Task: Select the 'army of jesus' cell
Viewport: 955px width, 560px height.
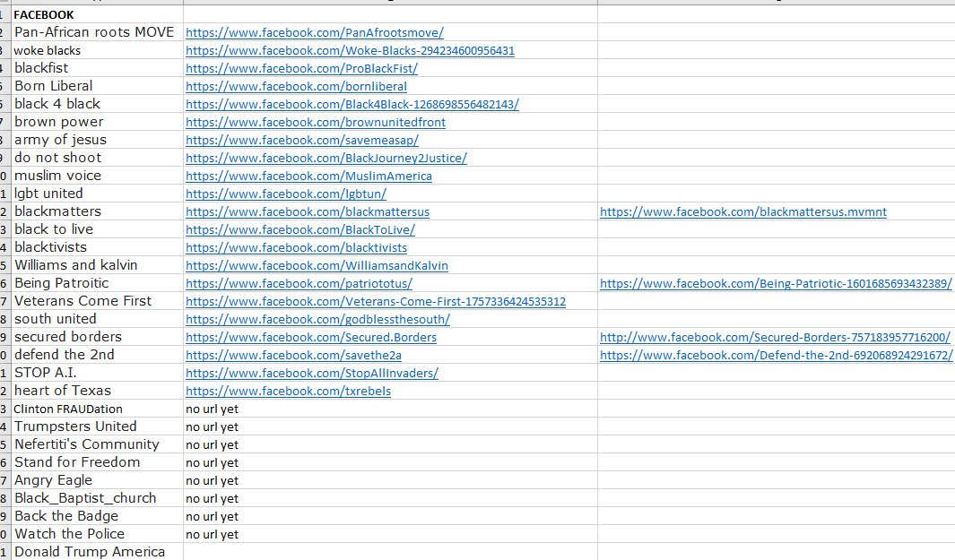Action: click(x=97, y=140)
